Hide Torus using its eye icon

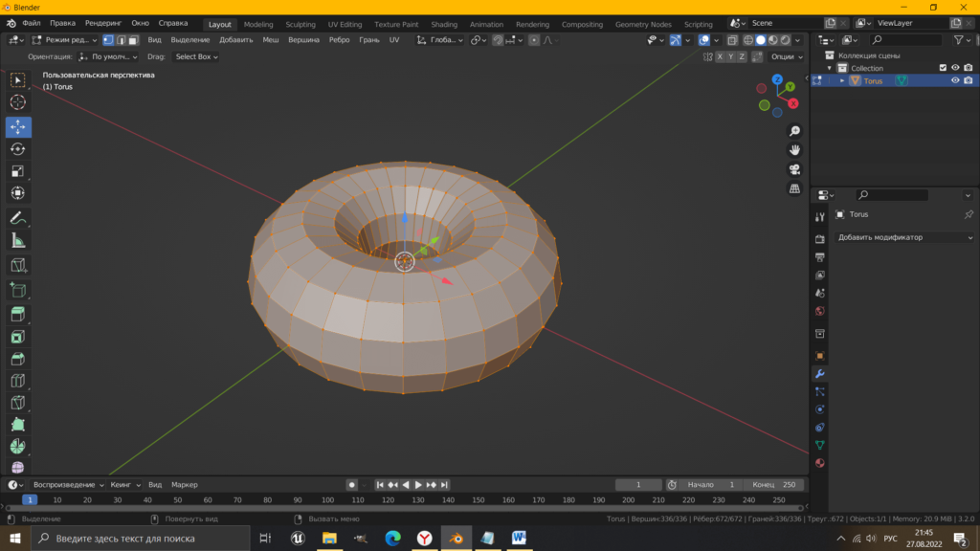coord(954,81)
